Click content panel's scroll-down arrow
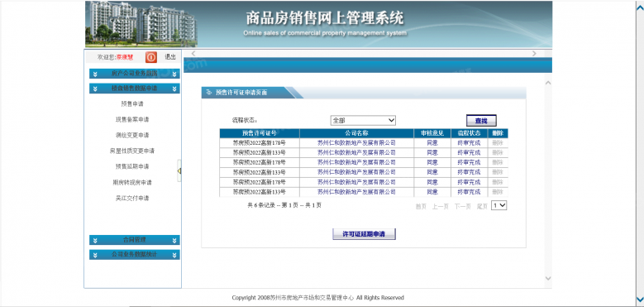The width and height of the screenshot is (644, 307). click(548, 278)
